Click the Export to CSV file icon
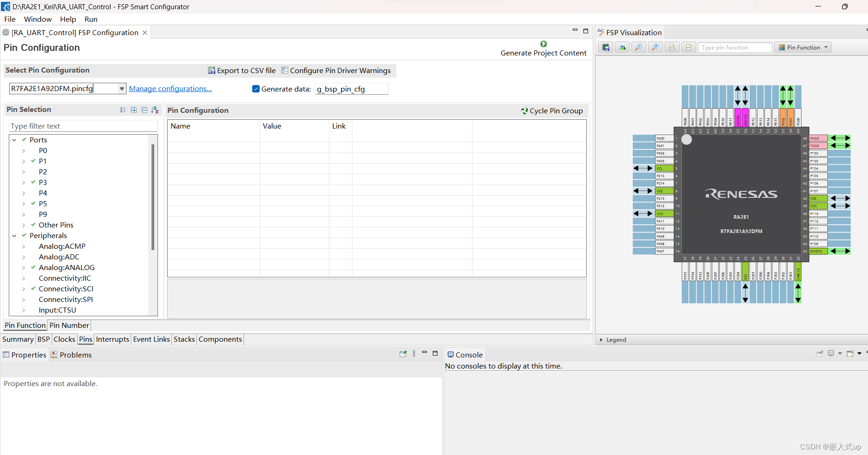This screenshot has height=455, width=868. [x=211, y=70]
